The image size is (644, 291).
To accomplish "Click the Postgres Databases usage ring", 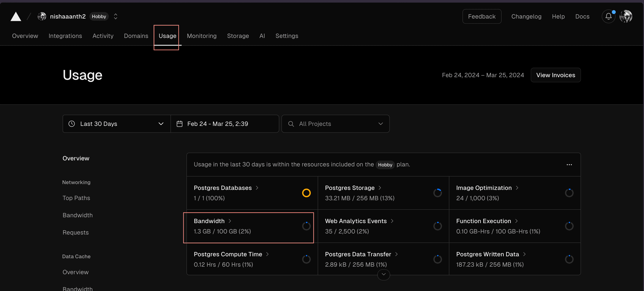I will [x=306, y=193].
